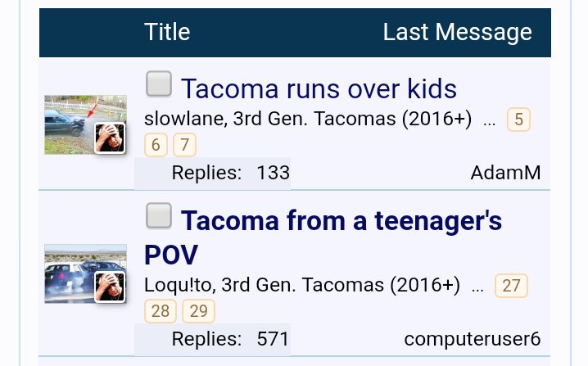Check the 'Tacoma runs over kids' checkbox
This screenshot has width=588, height=366.
tap(159, 84)
